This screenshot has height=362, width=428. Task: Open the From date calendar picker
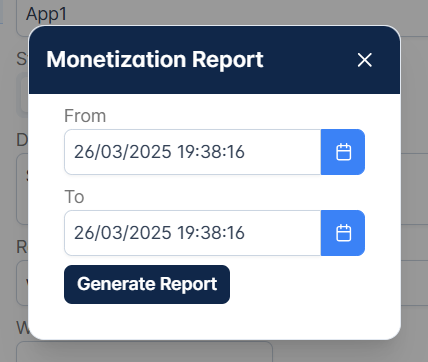(343, 152)
